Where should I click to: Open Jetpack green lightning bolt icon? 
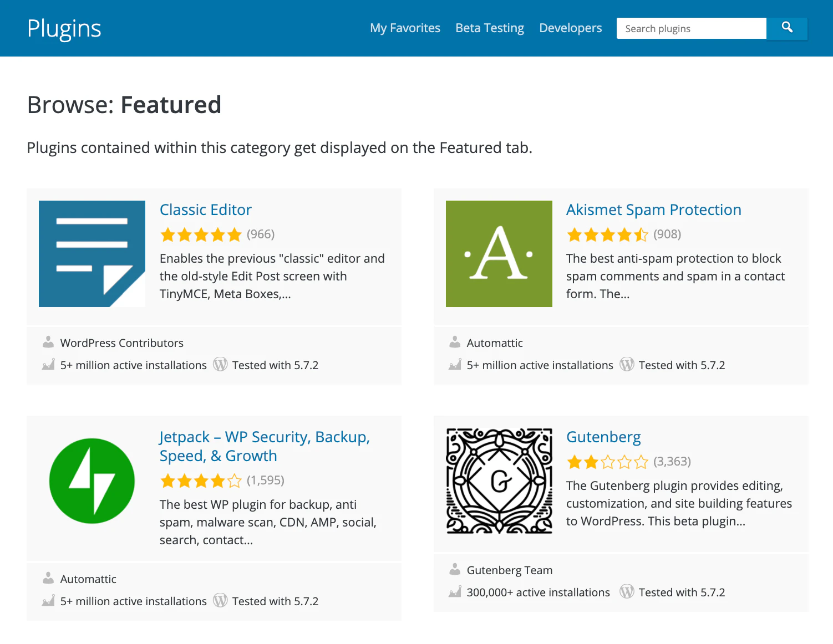point(92,481)
